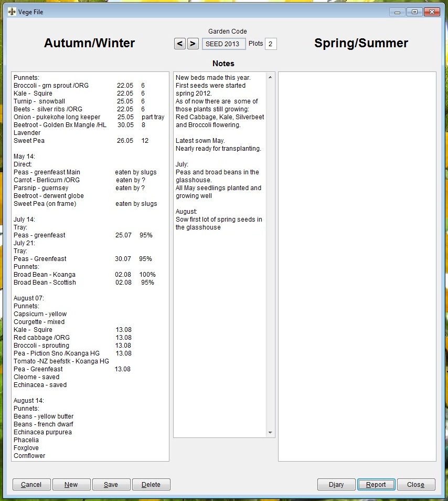The height and width of the screenshot is (501, 448).
Task: Click the Vege File app icon
Action: (12, 12)
